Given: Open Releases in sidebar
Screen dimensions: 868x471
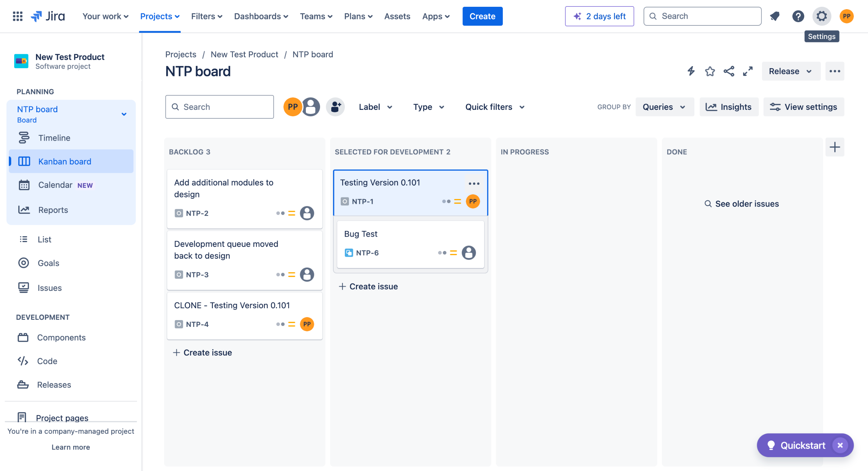Looking at the screenshot, I should point(71,385).
